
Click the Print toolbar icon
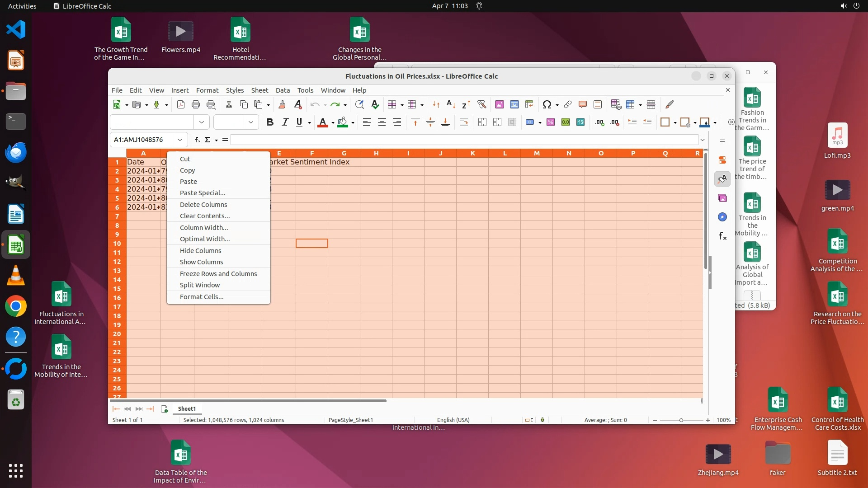pos(196,105)
